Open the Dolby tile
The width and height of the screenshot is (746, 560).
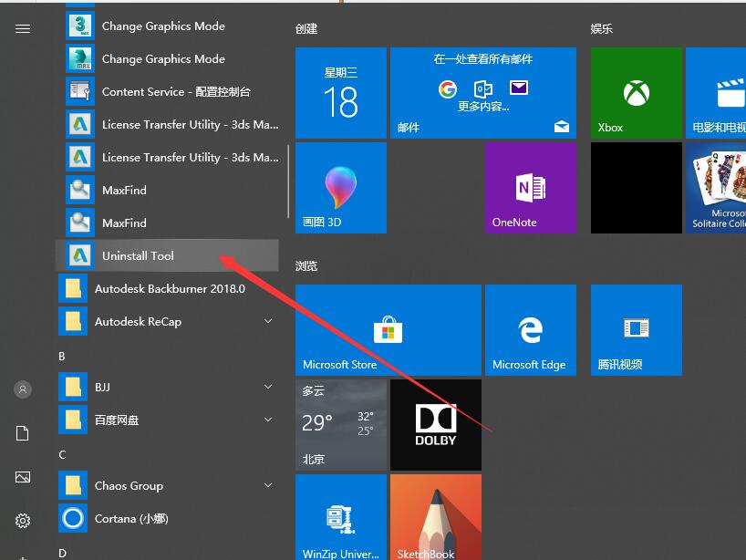436,425
